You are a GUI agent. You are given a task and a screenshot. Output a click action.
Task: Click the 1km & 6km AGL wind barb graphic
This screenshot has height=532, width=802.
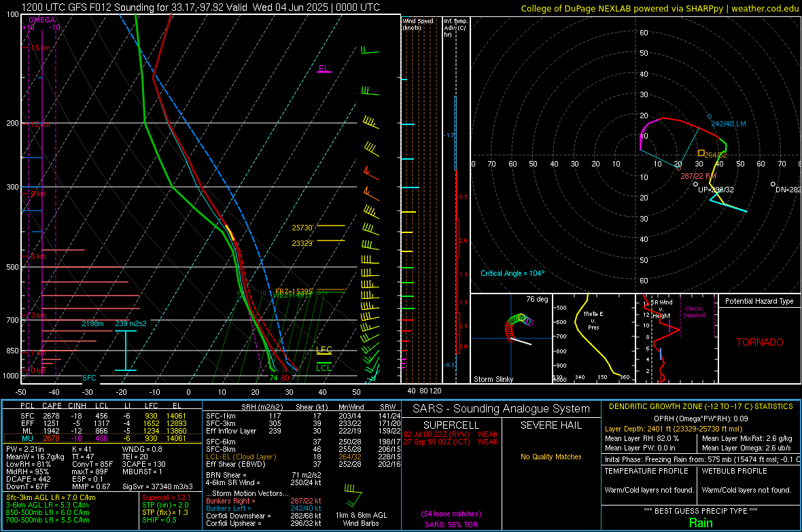coord(353,495)
